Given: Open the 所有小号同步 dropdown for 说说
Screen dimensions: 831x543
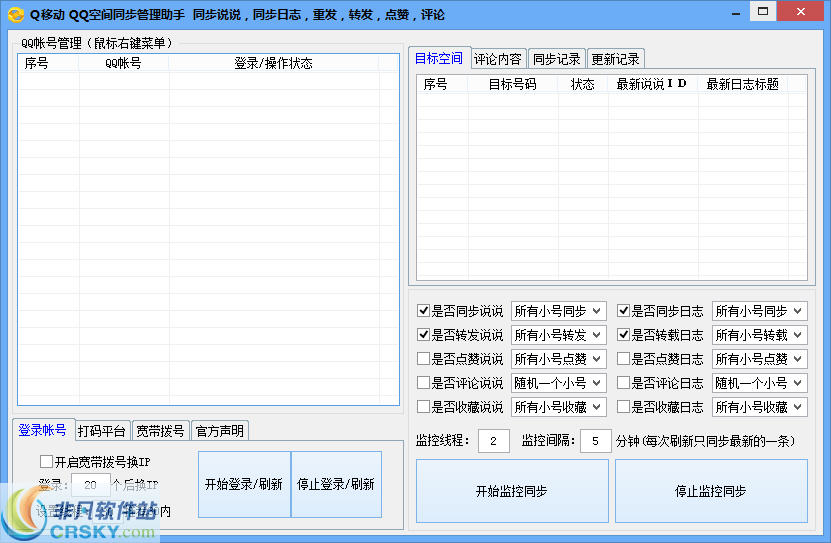Looking at the screenshot, I should pyautogui.click(x=558, y=311).
